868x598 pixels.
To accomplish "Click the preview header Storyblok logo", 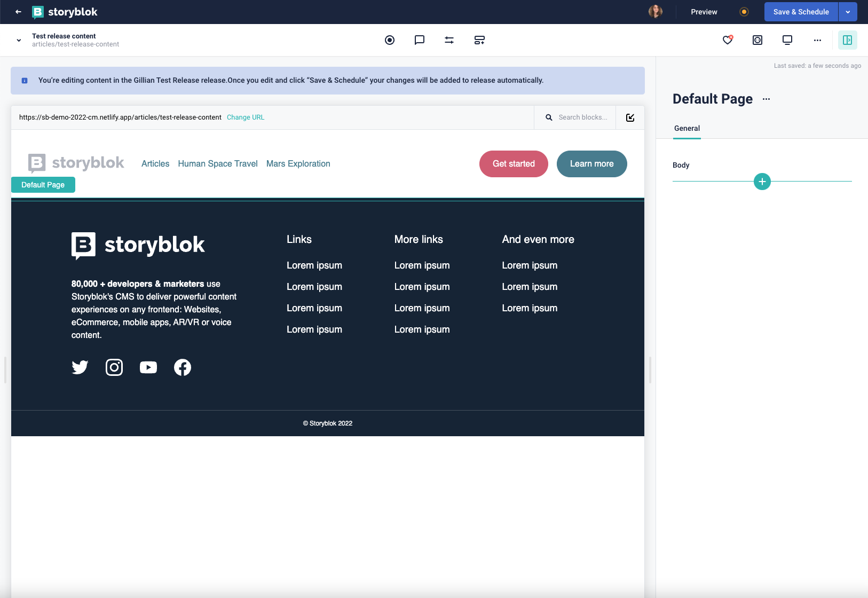I will [x=76, y=163].
